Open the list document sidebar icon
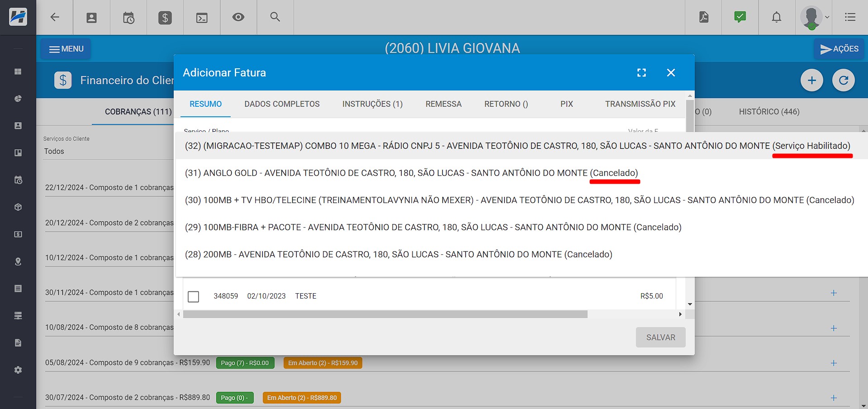The image size is (868, 409). [18, 289]
